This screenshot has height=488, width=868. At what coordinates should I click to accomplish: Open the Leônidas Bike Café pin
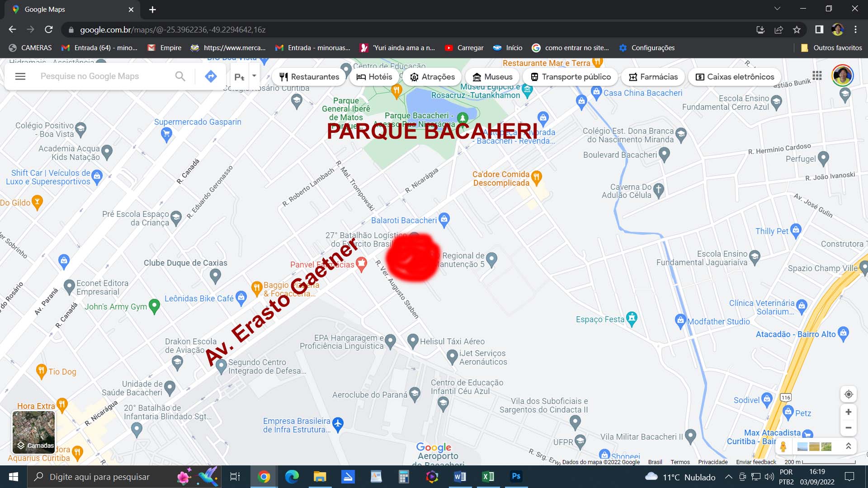(x=241, y=297)
